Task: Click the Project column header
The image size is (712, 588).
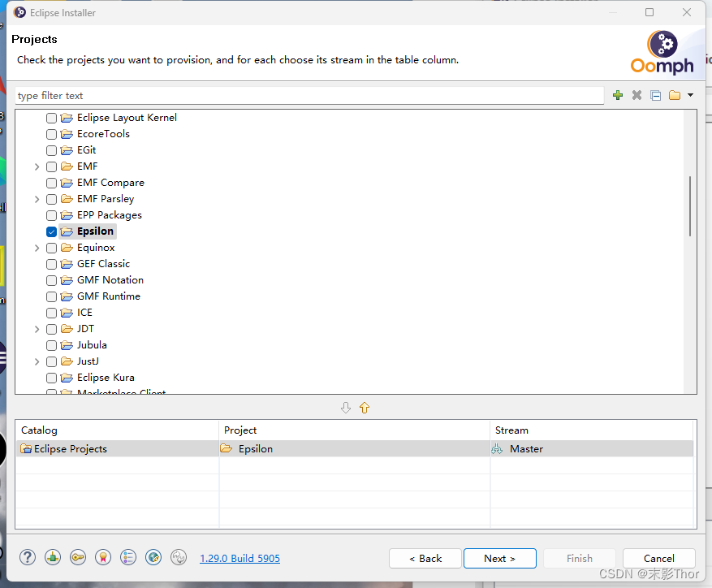Action: pyautogui.click(x=354, y=430)
